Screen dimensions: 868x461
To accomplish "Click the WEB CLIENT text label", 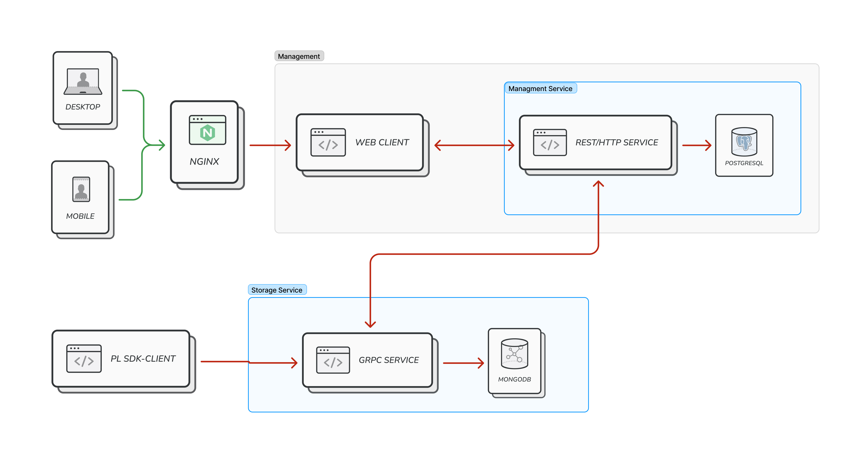I will [382, 142].
